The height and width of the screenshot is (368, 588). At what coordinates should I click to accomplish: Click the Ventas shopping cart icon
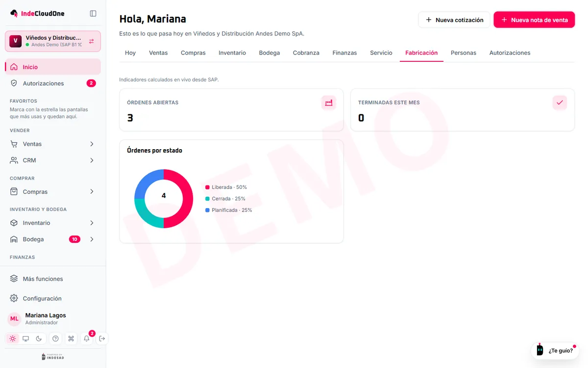coord(14,144)
